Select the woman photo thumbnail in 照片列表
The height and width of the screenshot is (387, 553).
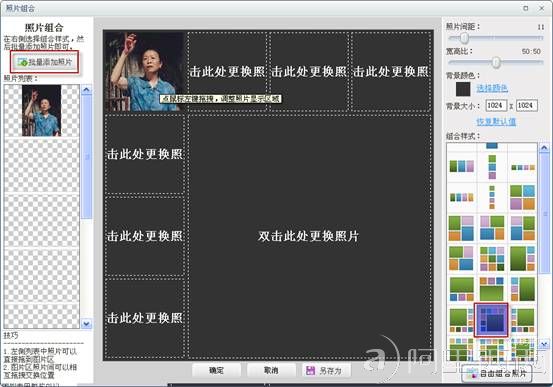[42, 110]
